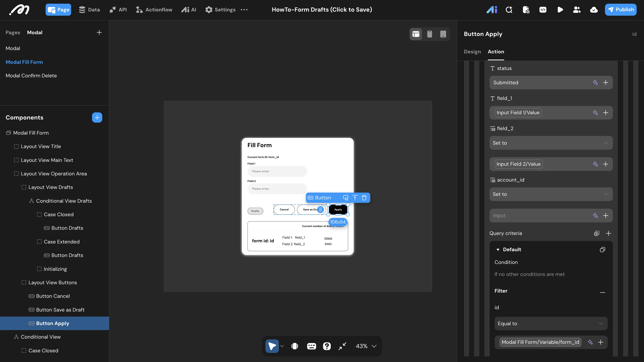Image resolution: width=644 pixels, height=362 pixels.
Task: Select Layout View Title in component tree
Action: (41, 147)
